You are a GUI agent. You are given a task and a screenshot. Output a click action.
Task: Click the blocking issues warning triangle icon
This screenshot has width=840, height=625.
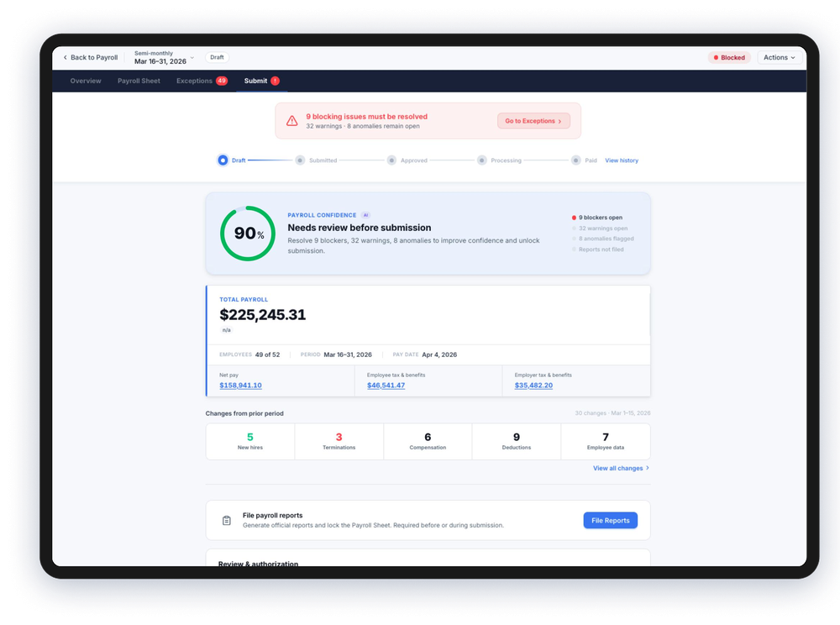292,121
